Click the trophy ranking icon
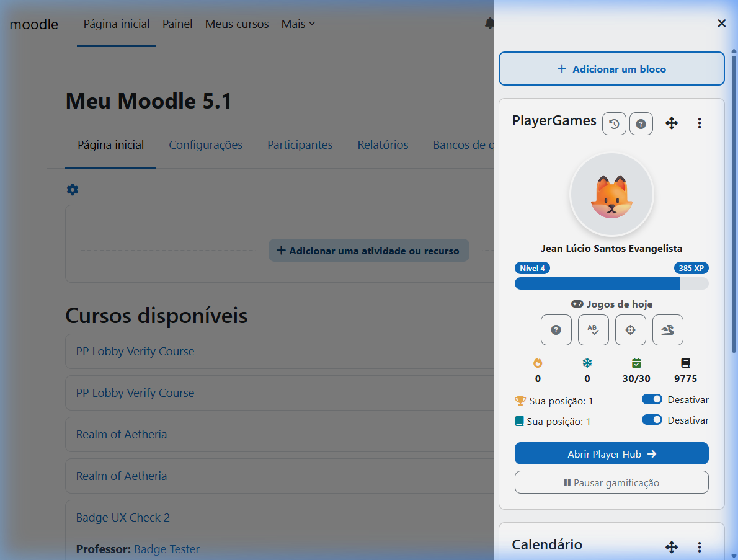The image size is (738, 560). 520,401
